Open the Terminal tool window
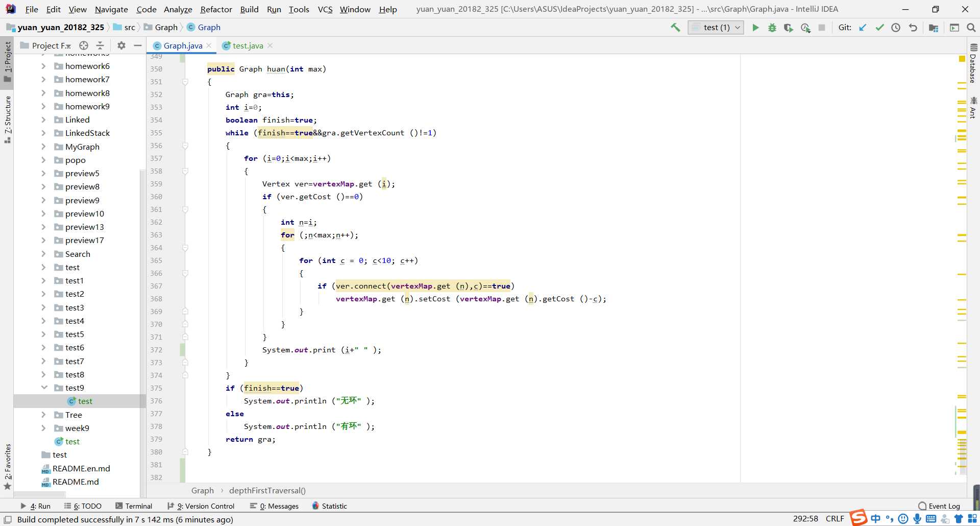This screenshot has height=526, width=980. pyautogui.click(x=134, y=506)
